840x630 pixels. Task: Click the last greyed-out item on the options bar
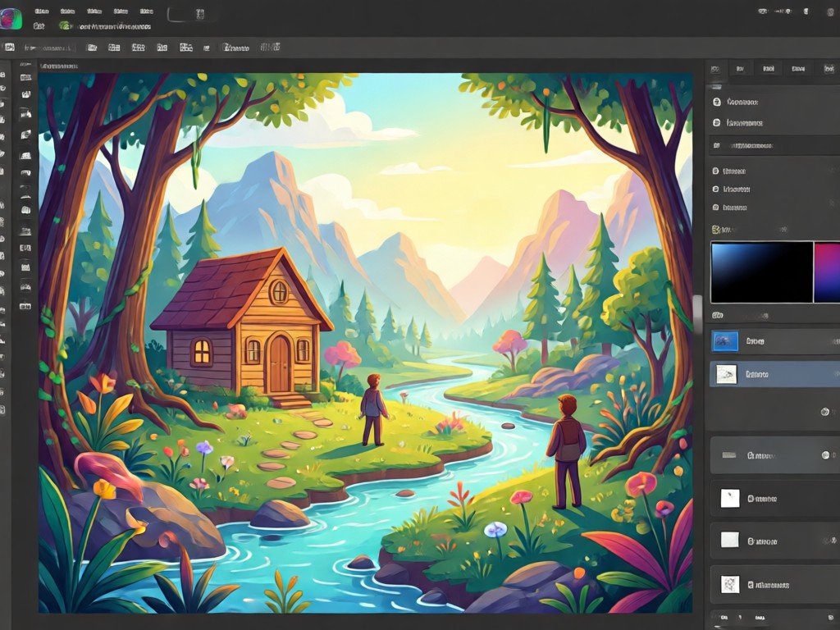click(270, 47)
